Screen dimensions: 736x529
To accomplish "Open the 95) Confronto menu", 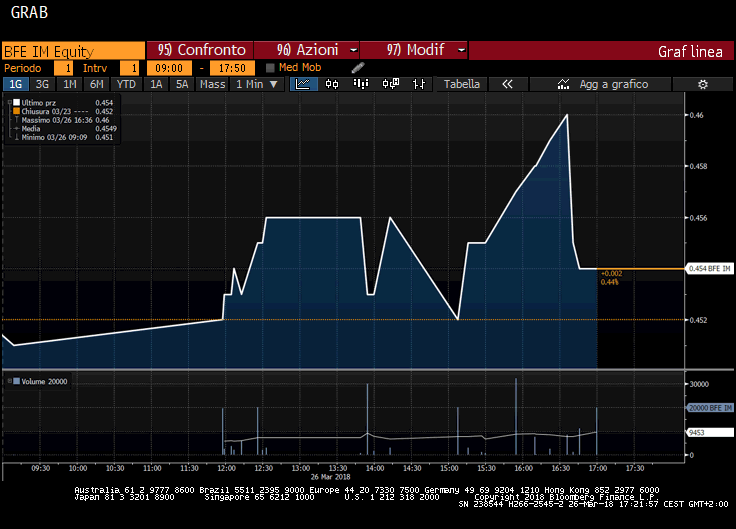I will [200, 50].
